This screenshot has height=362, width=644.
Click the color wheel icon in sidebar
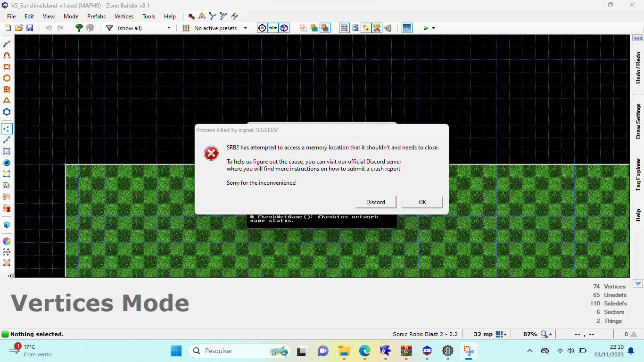7,241
